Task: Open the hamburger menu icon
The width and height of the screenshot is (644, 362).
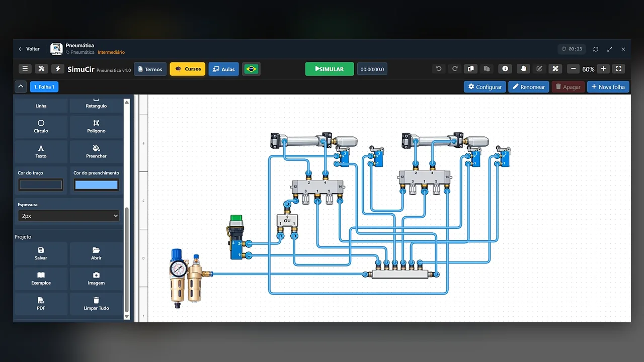Action: point(25,69)
